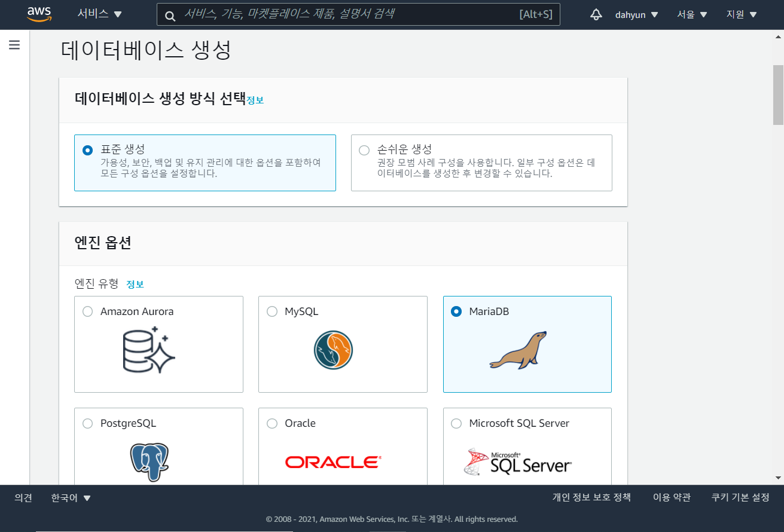Choose MariaDB engine radio button
784x532 pixels.
coord(456,311)
